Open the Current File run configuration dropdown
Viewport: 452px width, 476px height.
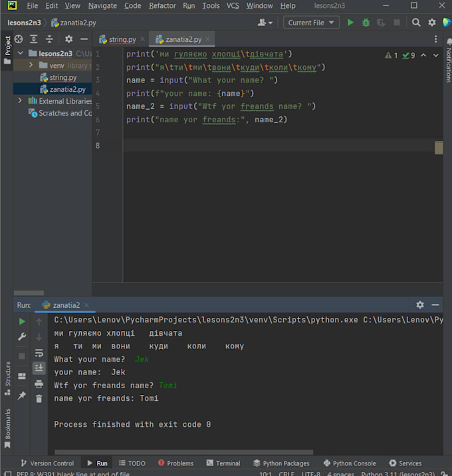(311, 23)
